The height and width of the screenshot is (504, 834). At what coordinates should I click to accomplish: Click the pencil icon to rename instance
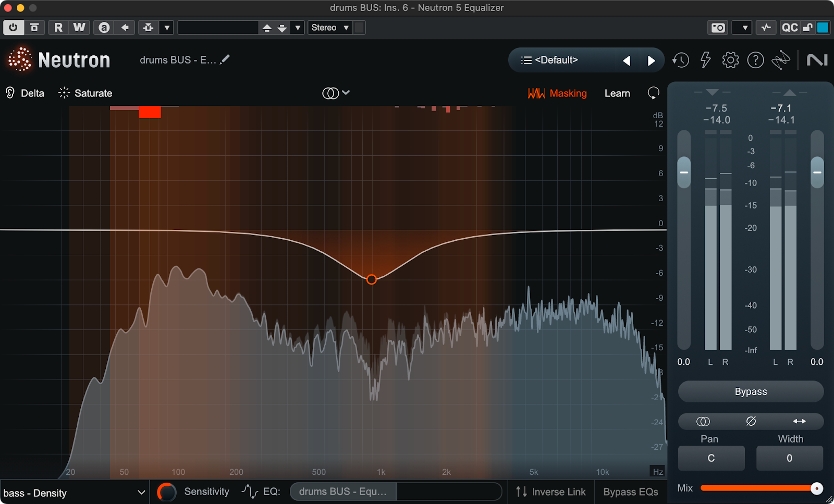click(225, 60)
